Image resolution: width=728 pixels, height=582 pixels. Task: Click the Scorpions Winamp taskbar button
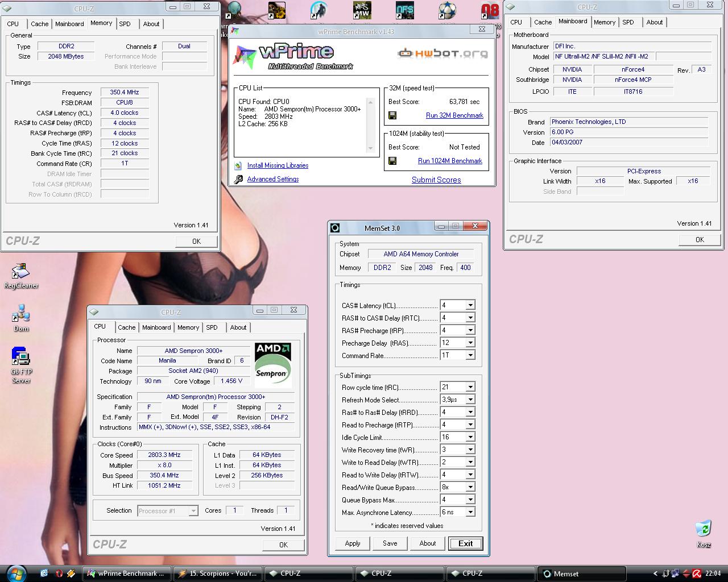[217, 573]
